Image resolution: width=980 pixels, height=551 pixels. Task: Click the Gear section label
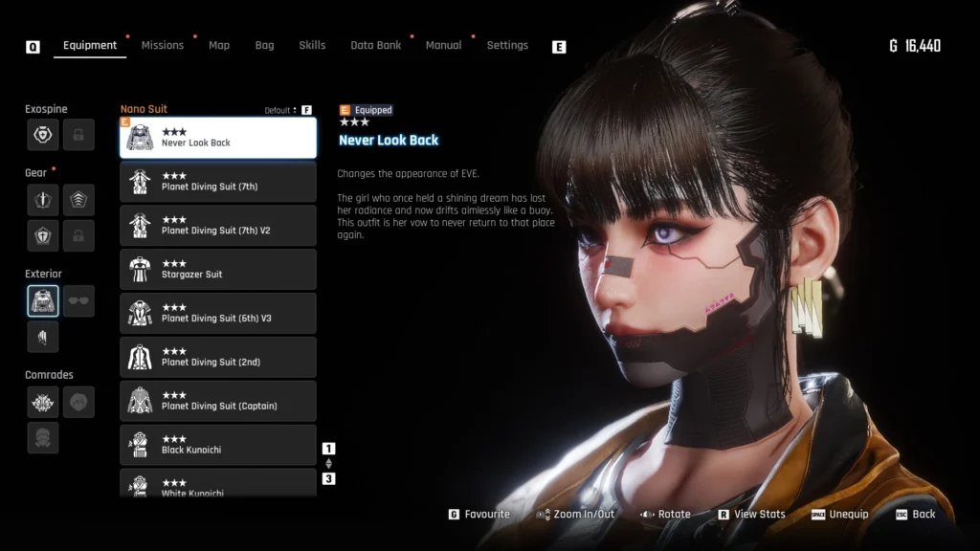click(35, 173)
